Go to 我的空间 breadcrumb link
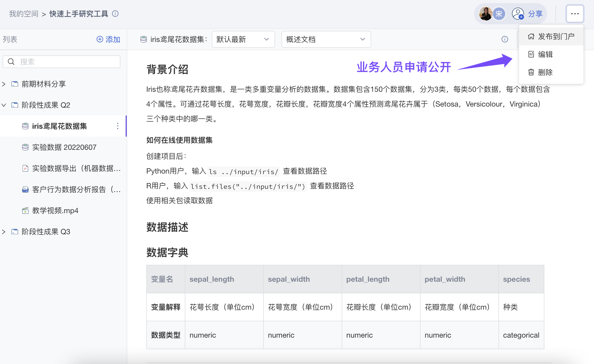Screen dimensions: 594x364 pos(24,14)
